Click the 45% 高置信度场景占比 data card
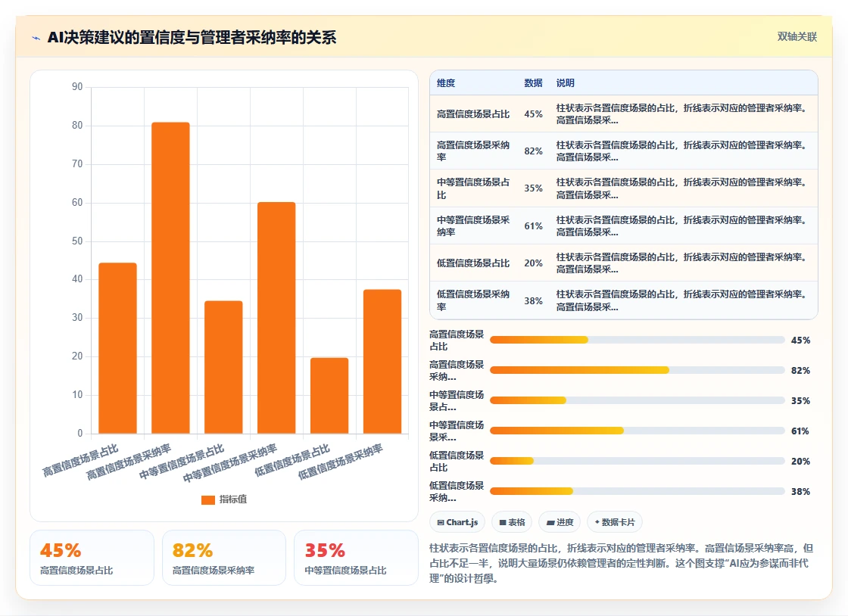 92,558
